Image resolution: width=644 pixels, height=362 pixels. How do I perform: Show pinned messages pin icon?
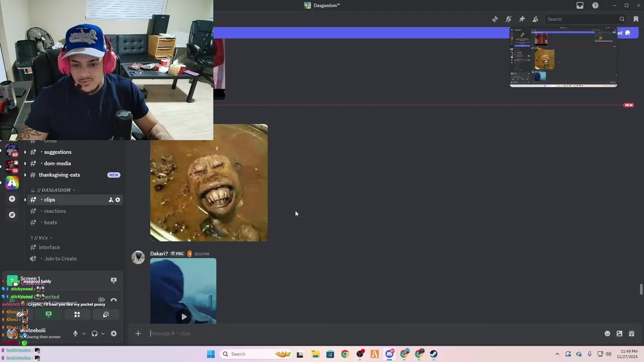tap(522, 19)
